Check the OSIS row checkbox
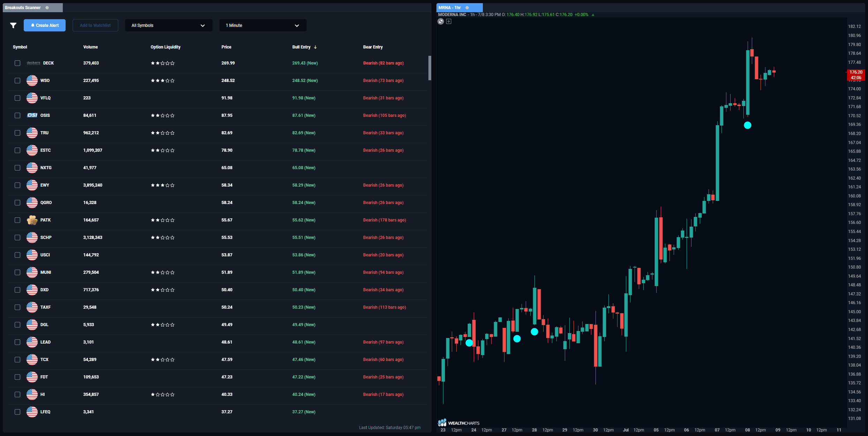 click(17, 115)
